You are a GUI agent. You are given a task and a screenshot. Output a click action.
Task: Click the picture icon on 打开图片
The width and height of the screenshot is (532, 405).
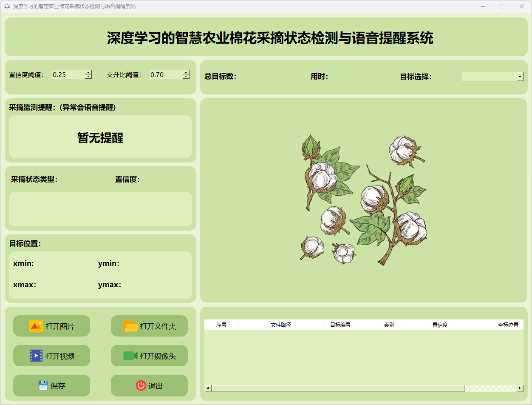click(36, 326)
